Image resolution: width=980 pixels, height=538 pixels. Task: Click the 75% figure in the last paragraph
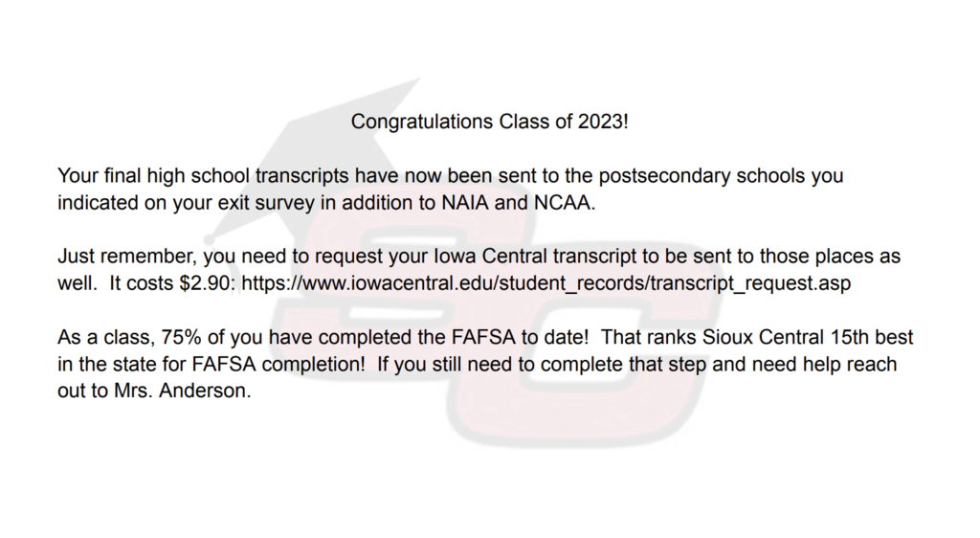tap(181, 337)
